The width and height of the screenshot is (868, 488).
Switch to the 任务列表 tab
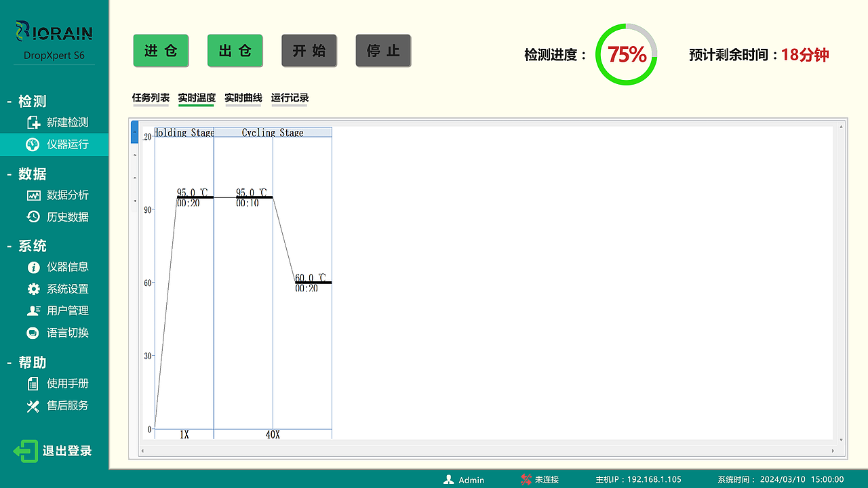[x=150, y=98]
